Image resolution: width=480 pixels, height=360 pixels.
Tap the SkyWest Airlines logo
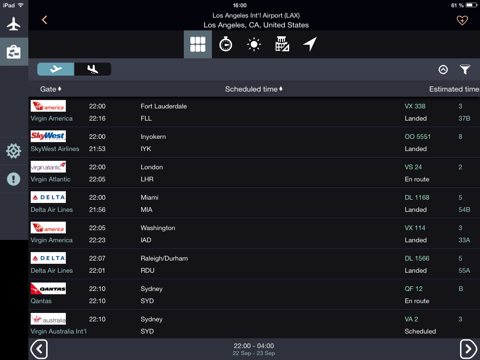[48, 136]
